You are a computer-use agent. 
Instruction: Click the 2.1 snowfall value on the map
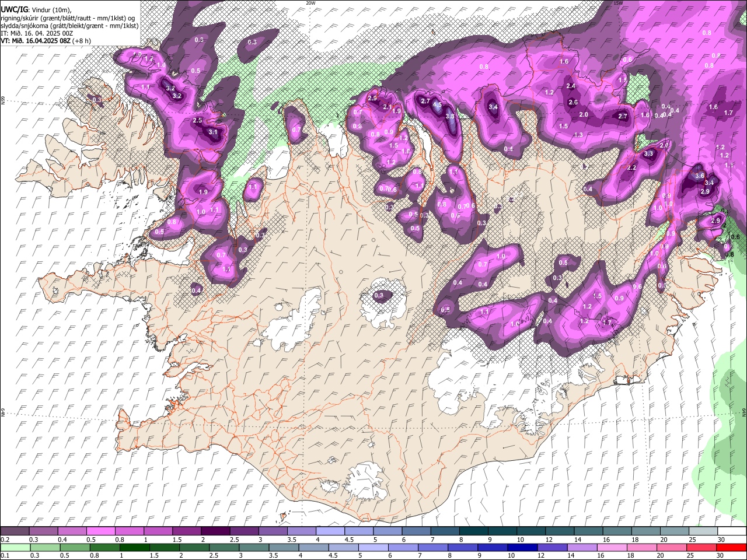click(x=388, y=107)
